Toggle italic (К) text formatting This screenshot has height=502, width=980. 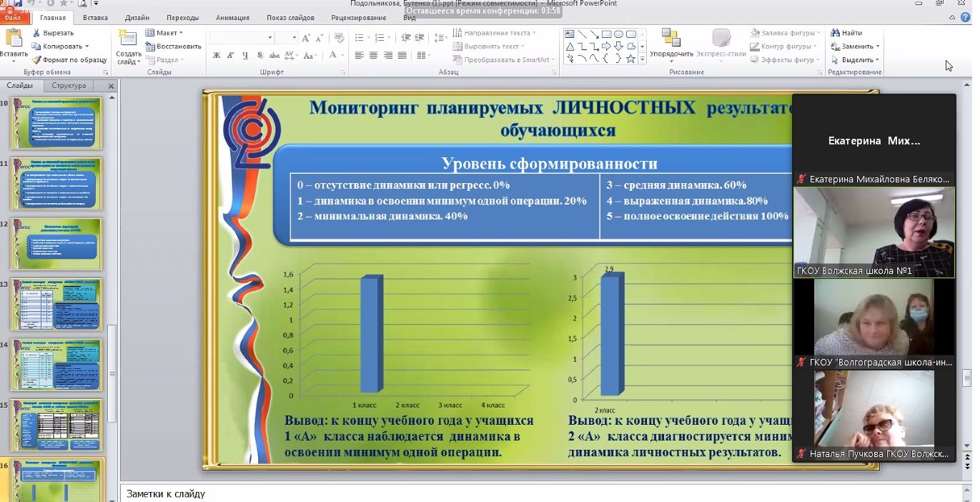pos(230,56)
